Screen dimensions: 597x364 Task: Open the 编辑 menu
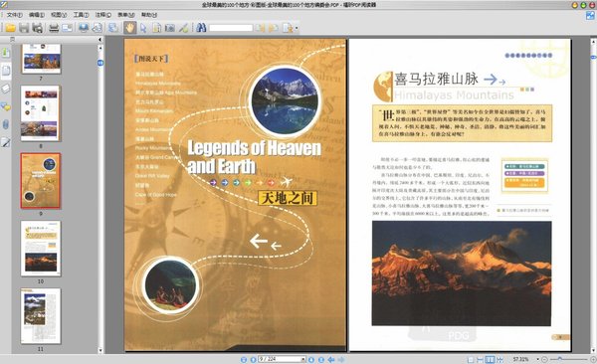[37, 15]
